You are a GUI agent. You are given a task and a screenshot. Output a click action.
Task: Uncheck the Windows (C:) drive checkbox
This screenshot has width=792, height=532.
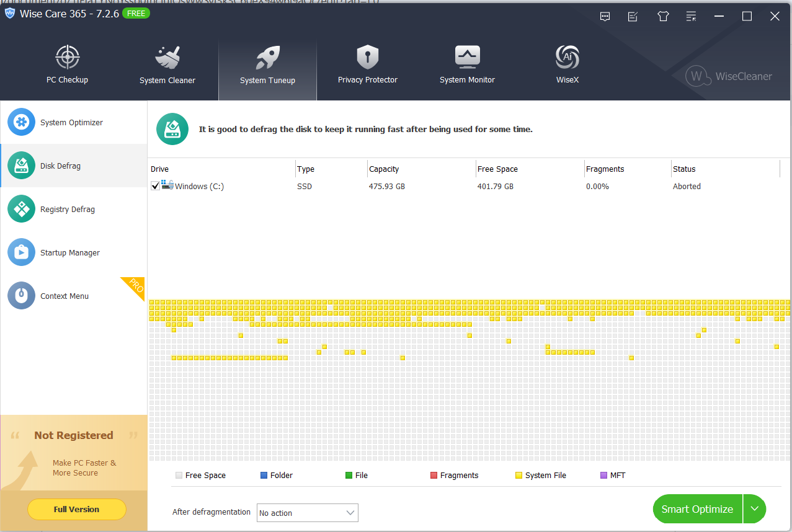point(155,186)
